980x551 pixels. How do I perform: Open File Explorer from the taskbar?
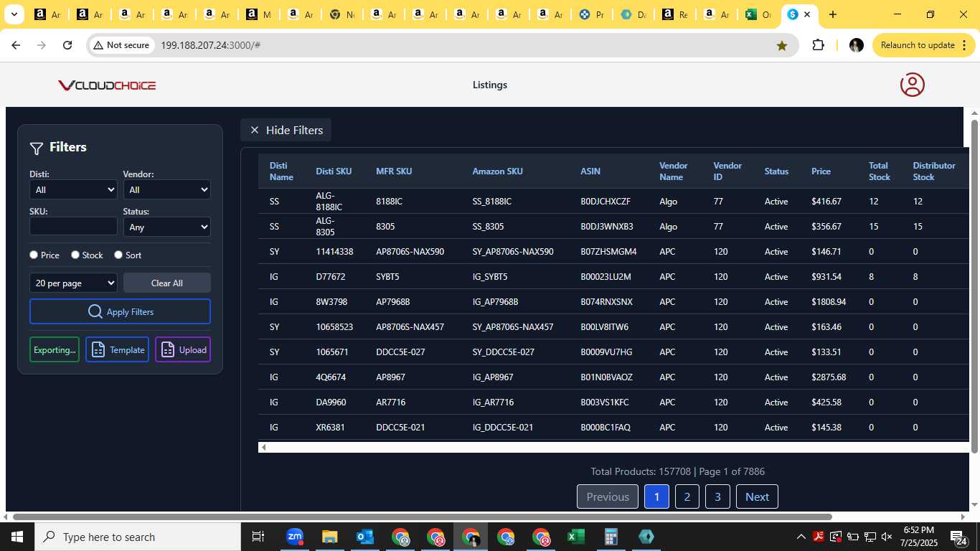tap(329, 537)
